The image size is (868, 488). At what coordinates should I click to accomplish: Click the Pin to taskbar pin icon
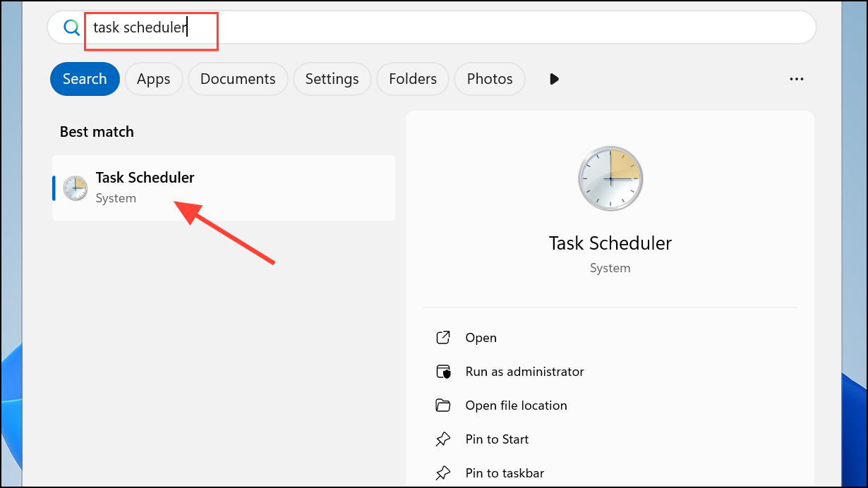(443, 472)
